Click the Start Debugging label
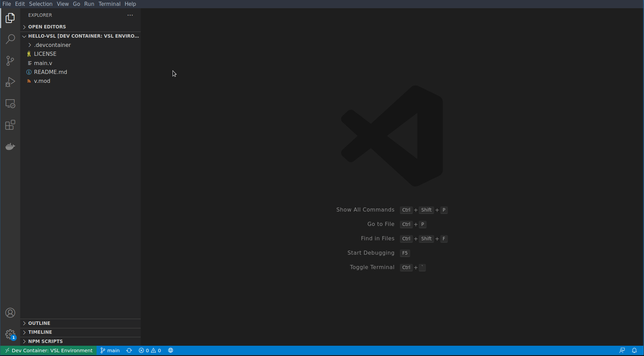This screenshot has width=644, height=356. point(371,253)
